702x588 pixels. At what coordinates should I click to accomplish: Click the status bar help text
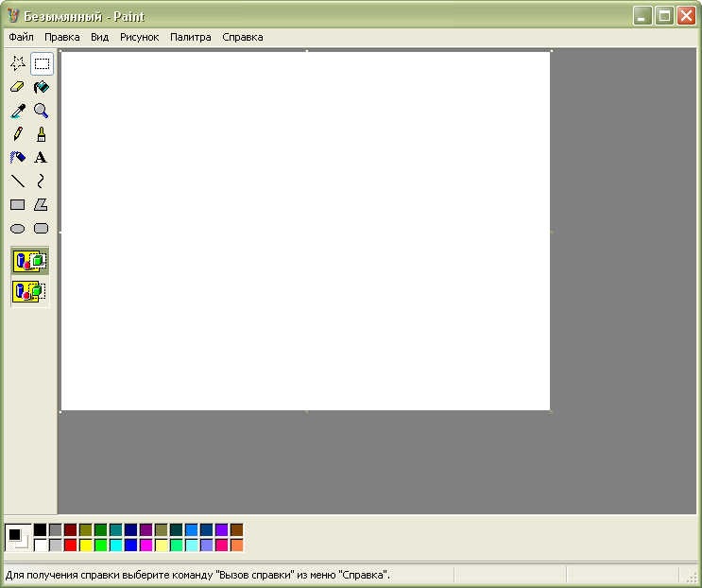197,575
